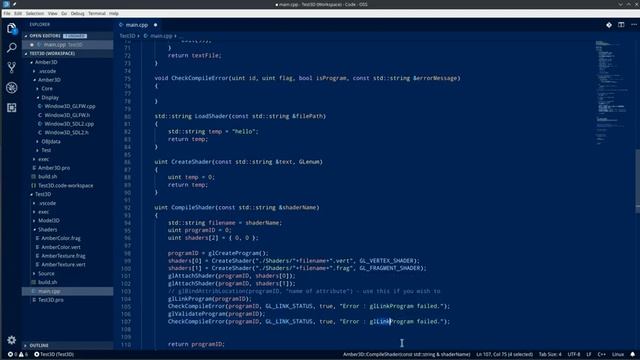Select main.cpp under Open Editors
This screenshot has width=640, height=360.
67,44
